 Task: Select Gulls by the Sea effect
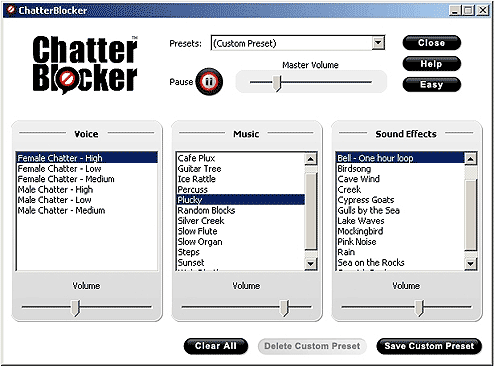(400, 210)
